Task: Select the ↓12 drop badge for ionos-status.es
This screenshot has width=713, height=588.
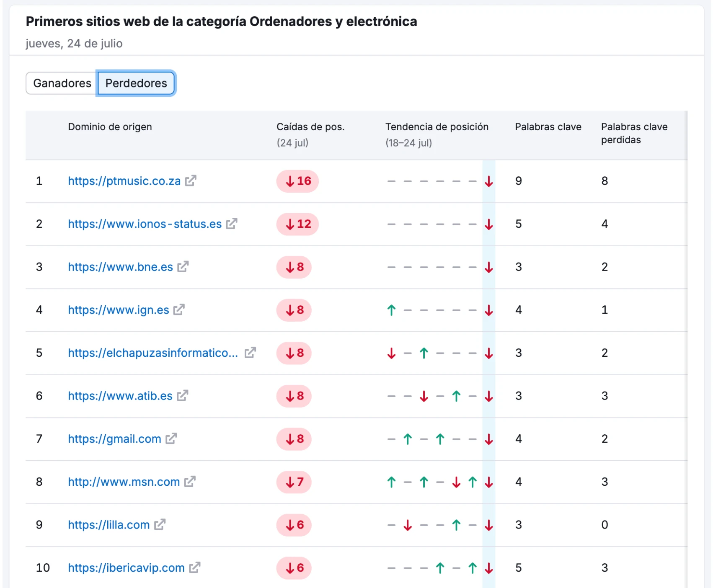Action: (x=297, y=224)
